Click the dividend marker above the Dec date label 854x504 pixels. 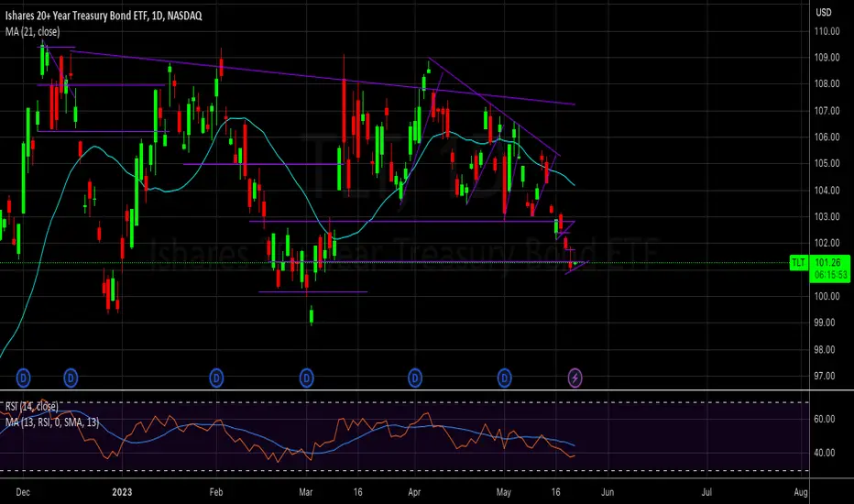pos(23,378)
